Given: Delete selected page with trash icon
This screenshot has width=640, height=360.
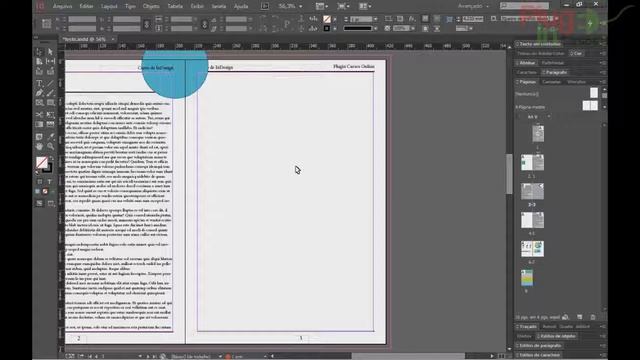Looking at the screenshot, I should click(x=593, y=317).
